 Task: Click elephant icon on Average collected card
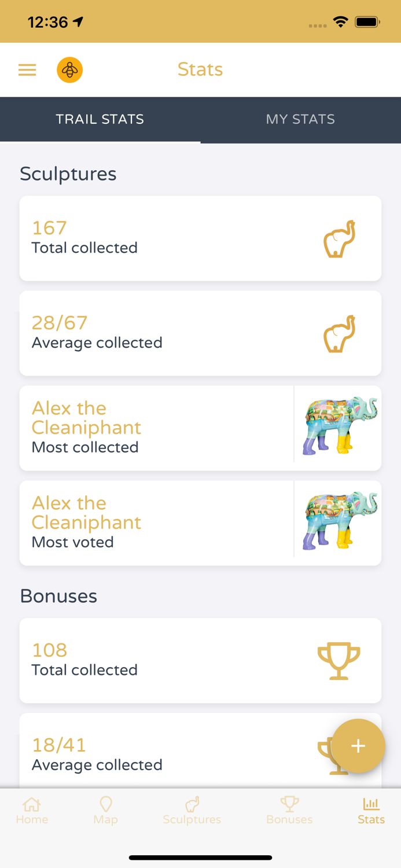point(339,333)
